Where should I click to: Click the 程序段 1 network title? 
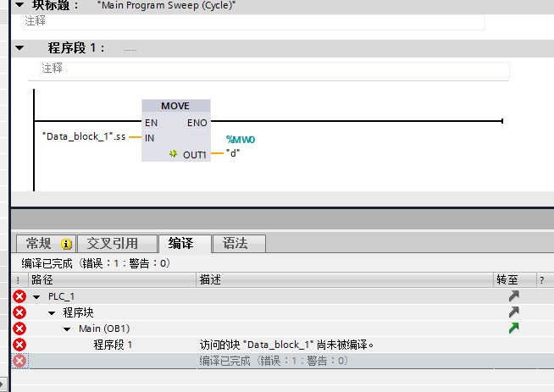pos(76,47)
